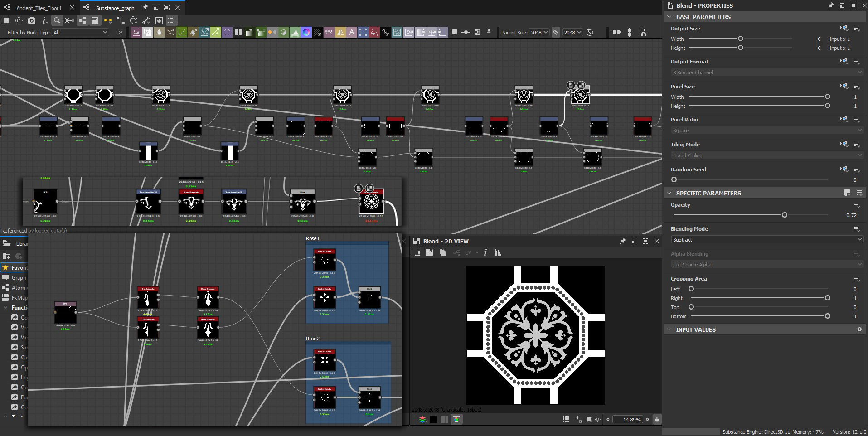This screenshot has height=436, width=868.
Task: Toggle Output Size inheritance method button
Action: pos(844,28)
